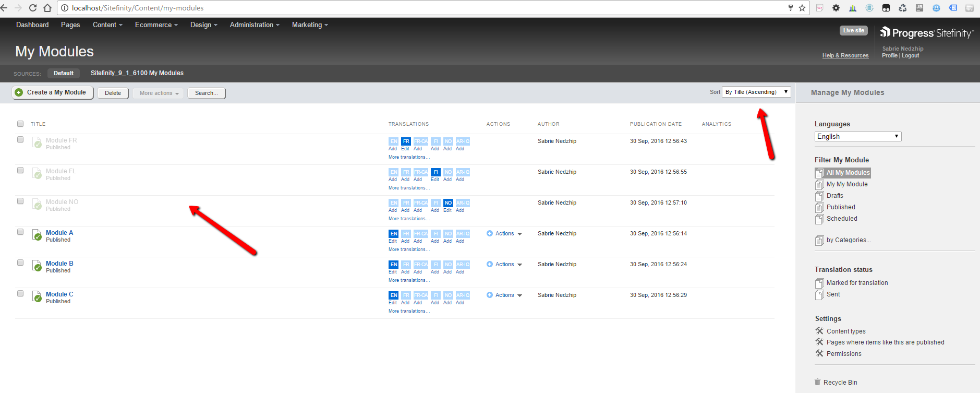
Task: Click browser back arrow
Action: (4, 8)
